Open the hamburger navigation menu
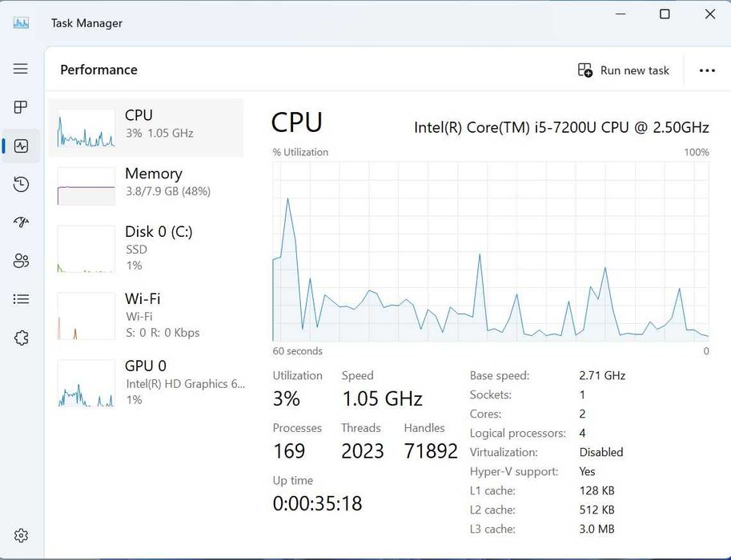731x560 pixels. pos(21,69)
